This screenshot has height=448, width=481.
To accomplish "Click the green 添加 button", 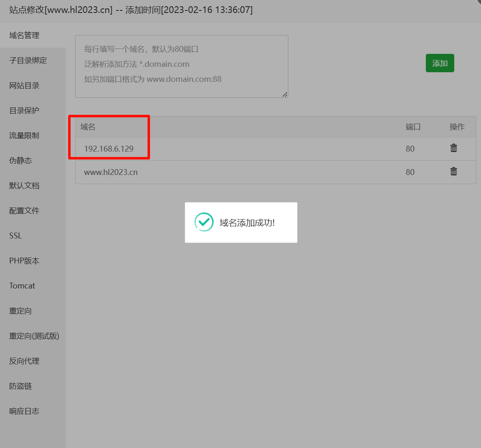I will (x=440, y=63).
